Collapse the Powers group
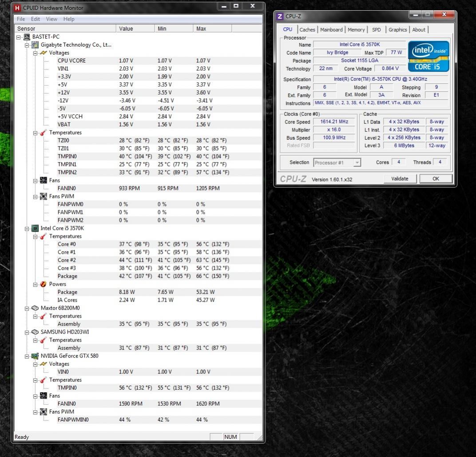 point(35,285)
